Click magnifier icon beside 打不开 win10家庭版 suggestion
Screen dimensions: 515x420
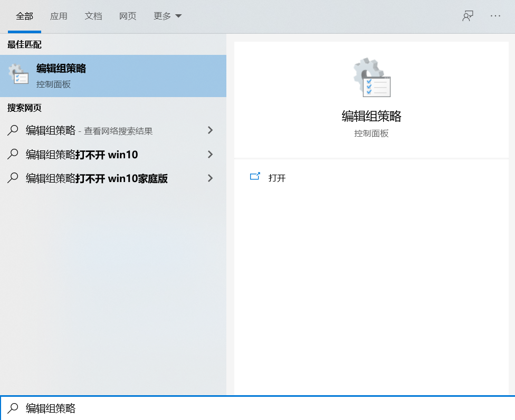pyautogui.click(x=13, y=178)
